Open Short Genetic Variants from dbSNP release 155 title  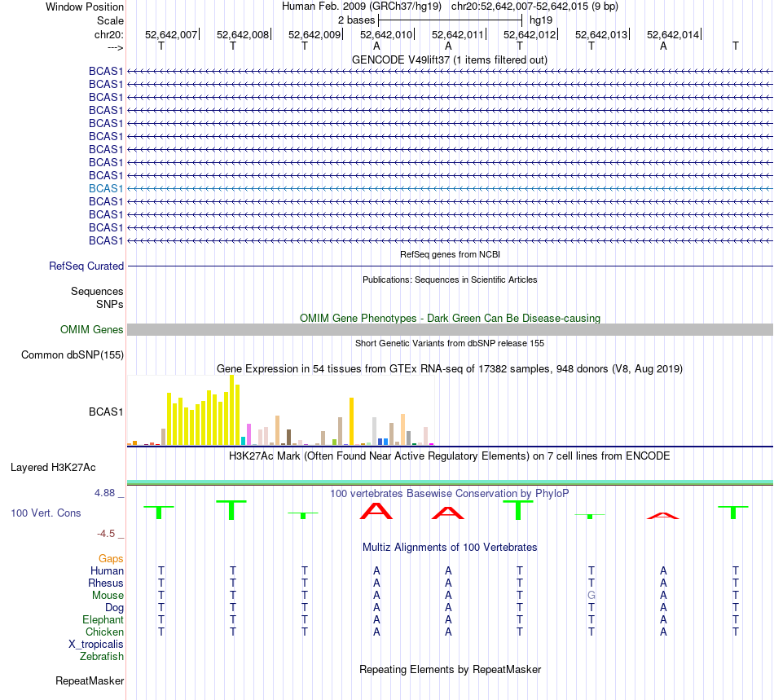450,343
